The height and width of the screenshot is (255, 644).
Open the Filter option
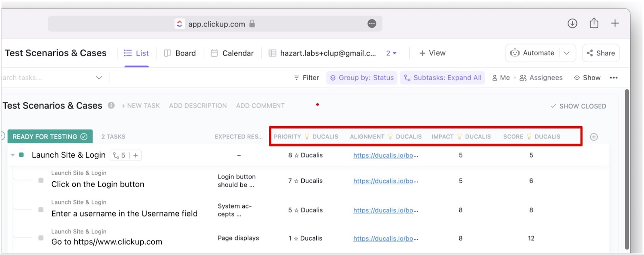[306, 78]
